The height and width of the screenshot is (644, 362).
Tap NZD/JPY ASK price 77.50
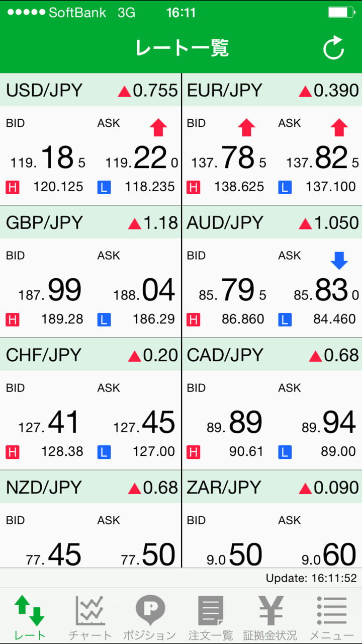148,555
